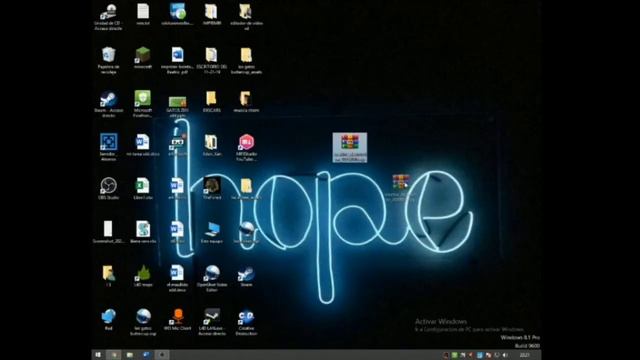Open the Windows Start button

click(98, 355)
